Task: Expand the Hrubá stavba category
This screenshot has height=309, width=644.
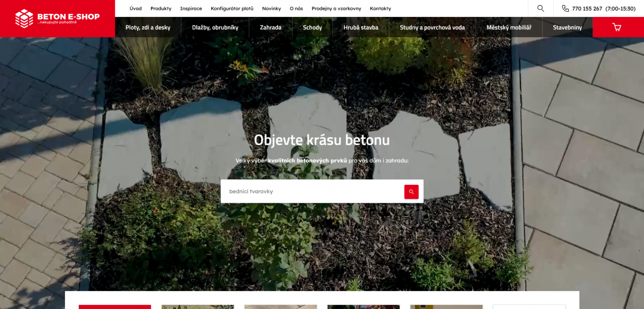Action: [x=361, y=27]
